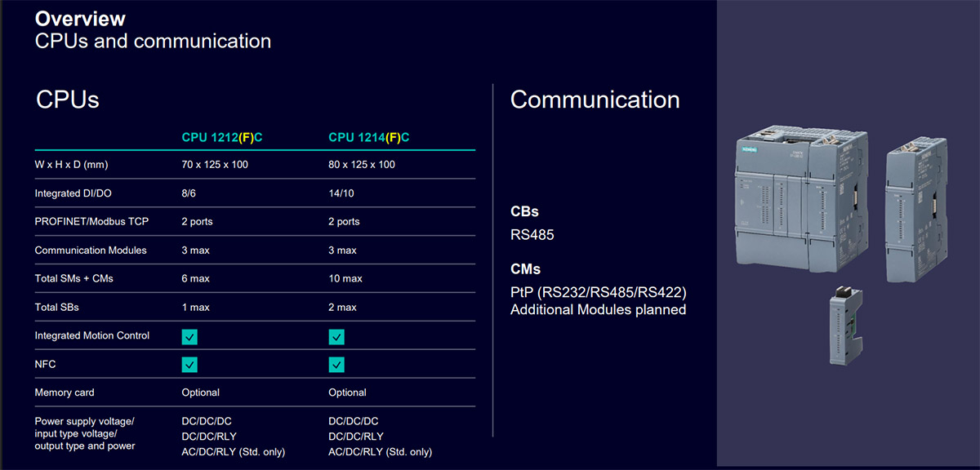Click "2 ports" in the CPU 1214(F)C column
Screen dimensions: 980x470
coord(344,222)
